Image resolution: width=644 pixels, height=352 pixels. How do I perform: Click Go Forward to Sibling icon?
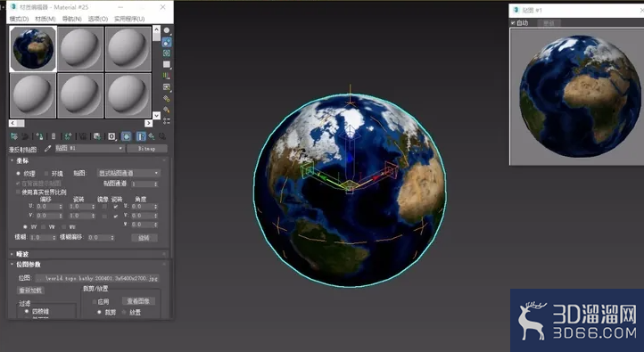point(162,136)
